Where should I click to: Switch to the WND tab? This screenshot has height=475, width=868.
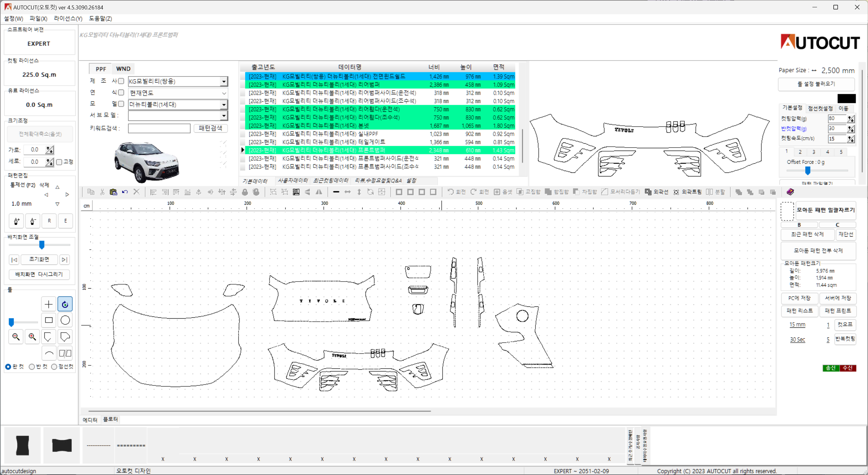tap(123, 69)
